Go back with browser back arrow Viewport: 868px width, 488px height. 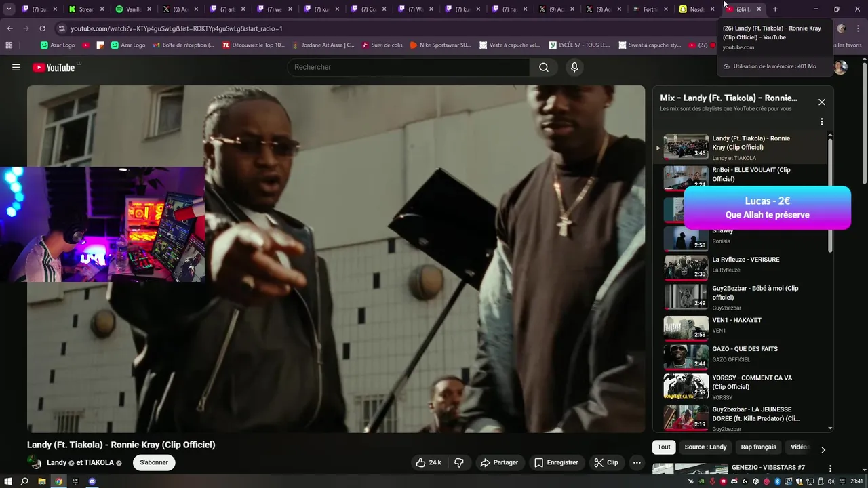pos(9,28)
